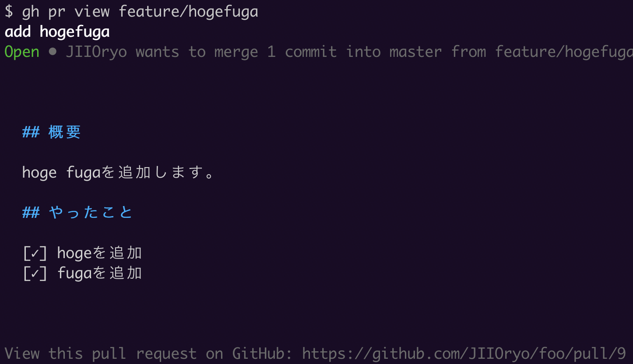Viewport: 633px width, 364px height.
Task: Click the checked box beside fugaを追加
Action: (35, 273)
